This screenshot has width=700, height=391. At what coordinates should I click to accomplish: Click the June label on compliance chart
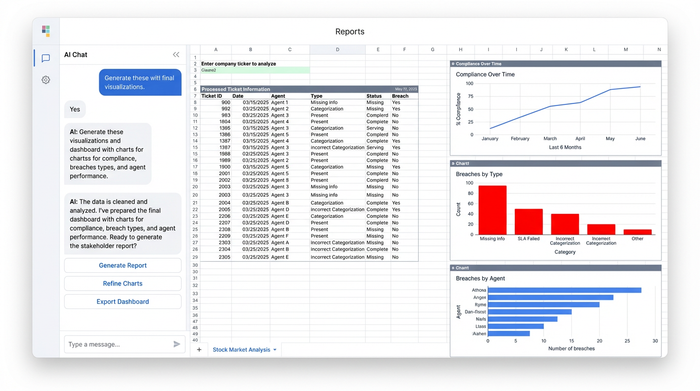[640, 139]
